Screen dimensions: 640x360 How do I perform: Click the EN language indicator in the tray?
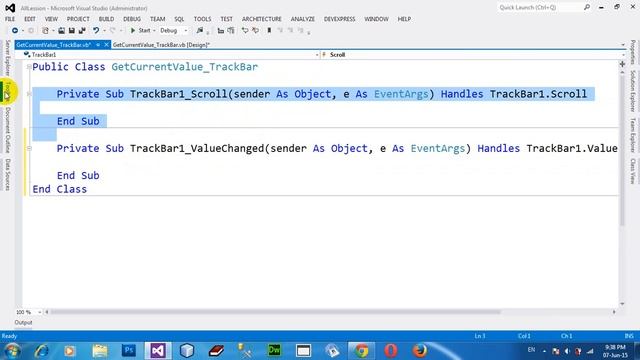(531, 350)
